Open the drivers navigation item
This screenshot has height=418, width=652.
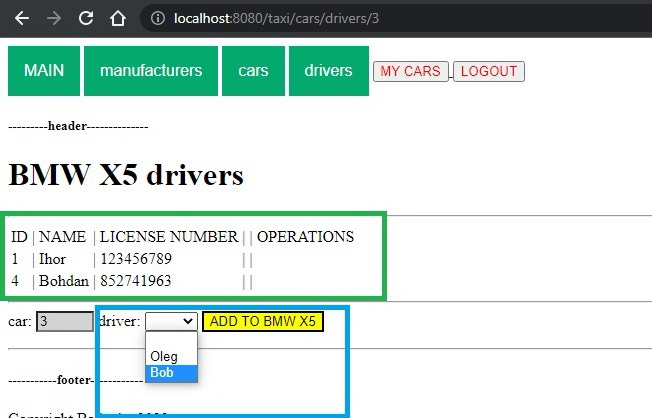[328, 71]
